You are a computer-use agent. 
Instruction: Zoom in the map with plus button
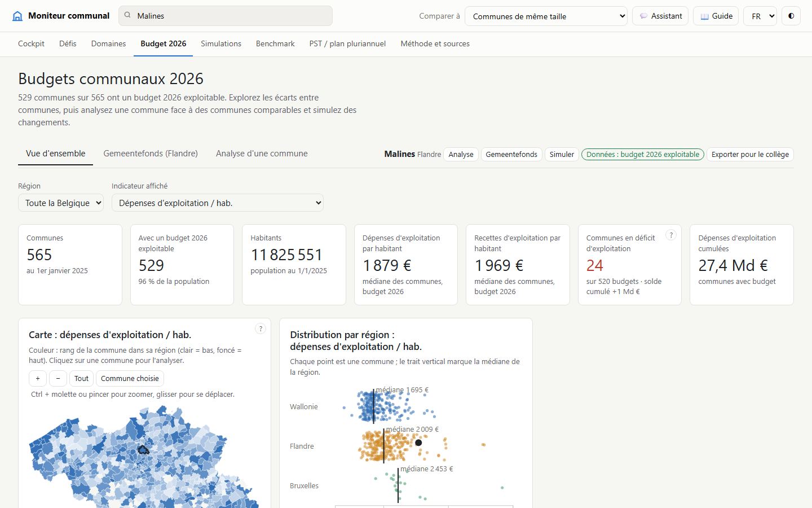[x=38, y=378]
